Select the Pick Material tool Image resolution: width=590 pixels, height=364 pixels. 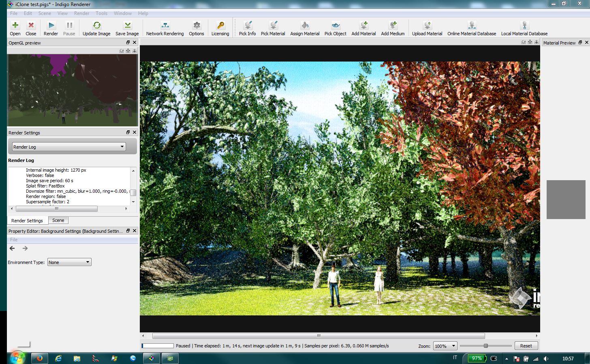point(273,26)
